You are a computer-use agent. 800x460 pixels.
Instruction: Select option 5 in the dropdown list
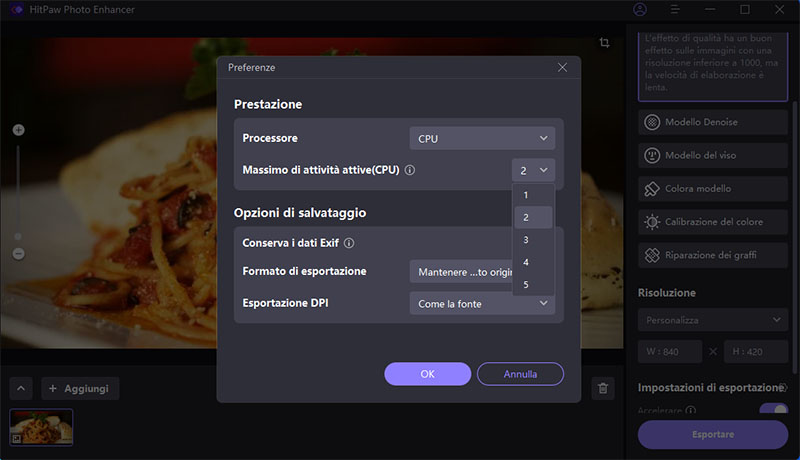click(533, 285)
